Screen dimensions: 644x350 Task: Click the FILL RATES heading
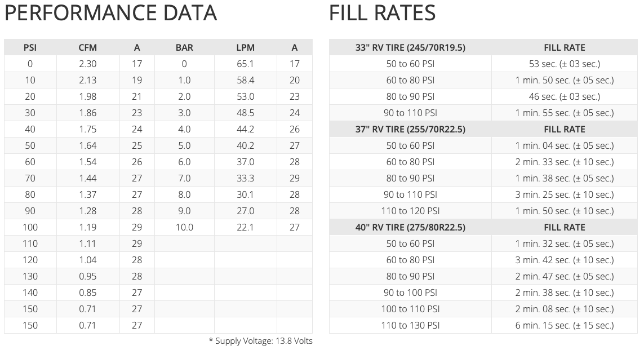[382, 14]
